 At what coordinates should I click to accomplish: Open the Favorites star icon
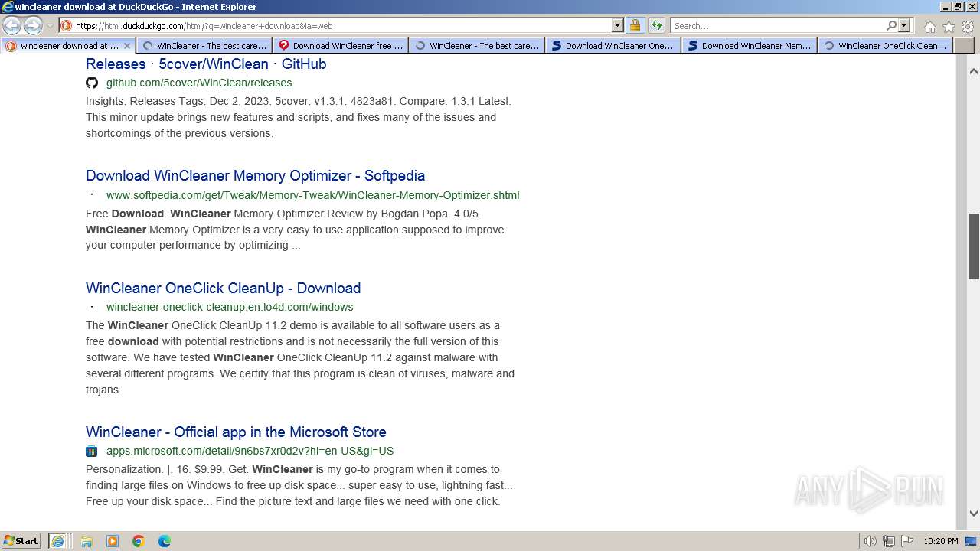949,26
